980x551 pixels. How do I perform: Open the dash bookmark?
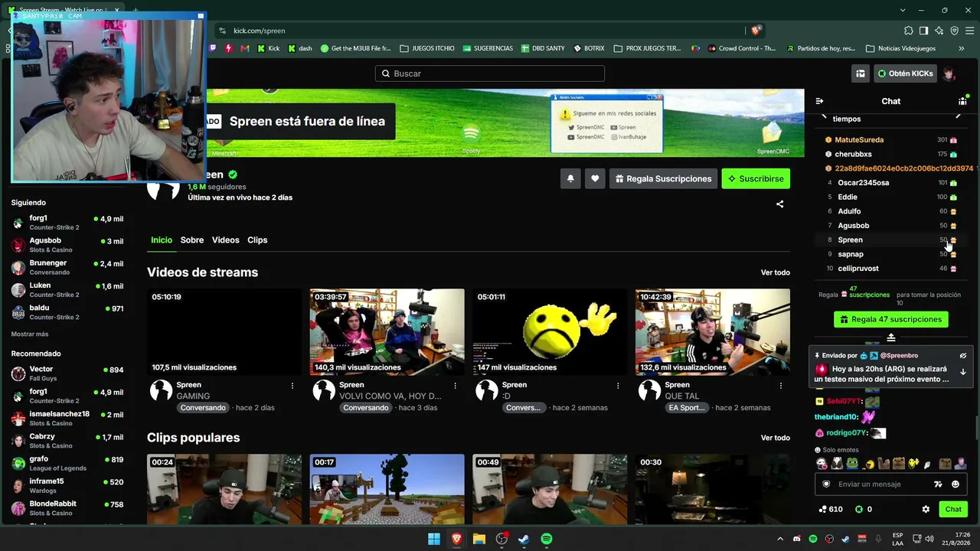pyautogui.click(x=300, y=48)
